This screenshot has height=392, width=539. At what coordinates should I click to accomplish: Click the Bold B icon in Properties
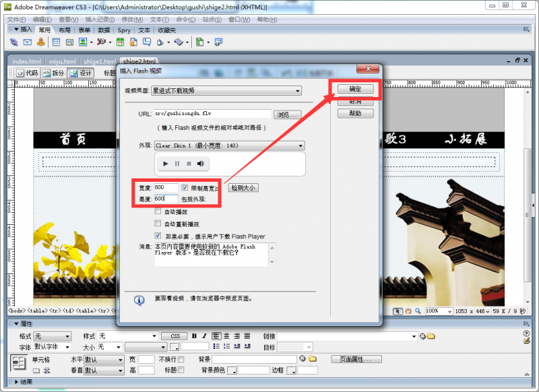(194, 336)
